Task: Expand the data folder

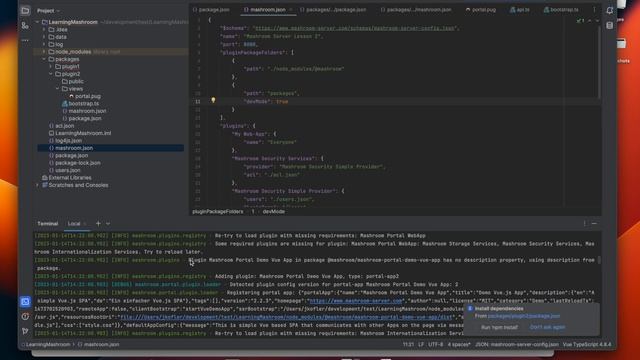Action: 44,37
